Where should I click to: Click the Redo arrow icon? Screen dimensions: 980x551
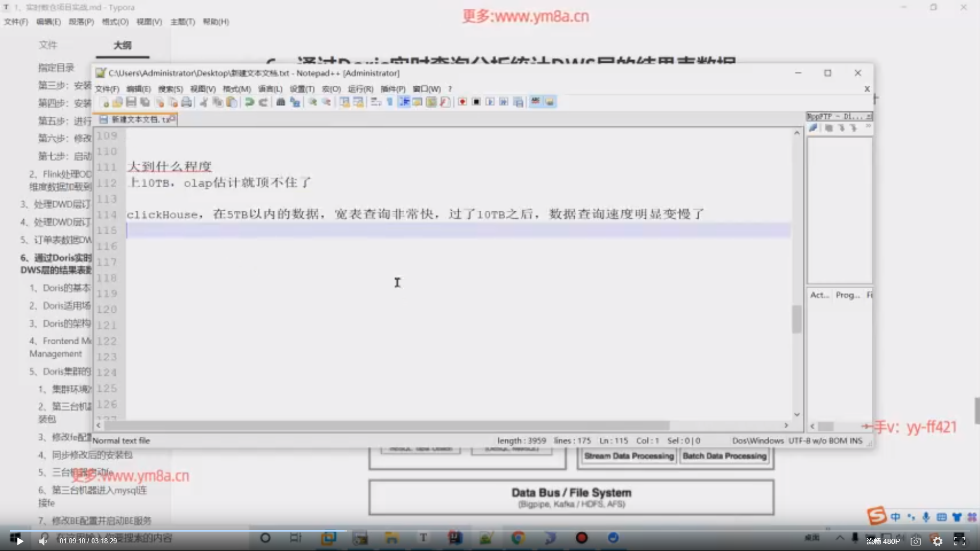pos(263,102)
